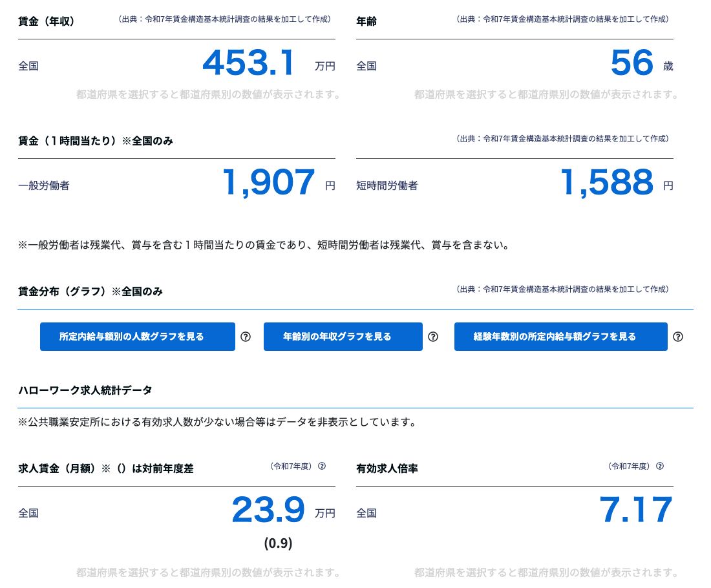This screenshot has height=588, width=711.
Task: Click the 賃金分布（グラフ）※全国のみ heading
Action: click(90, 291)
